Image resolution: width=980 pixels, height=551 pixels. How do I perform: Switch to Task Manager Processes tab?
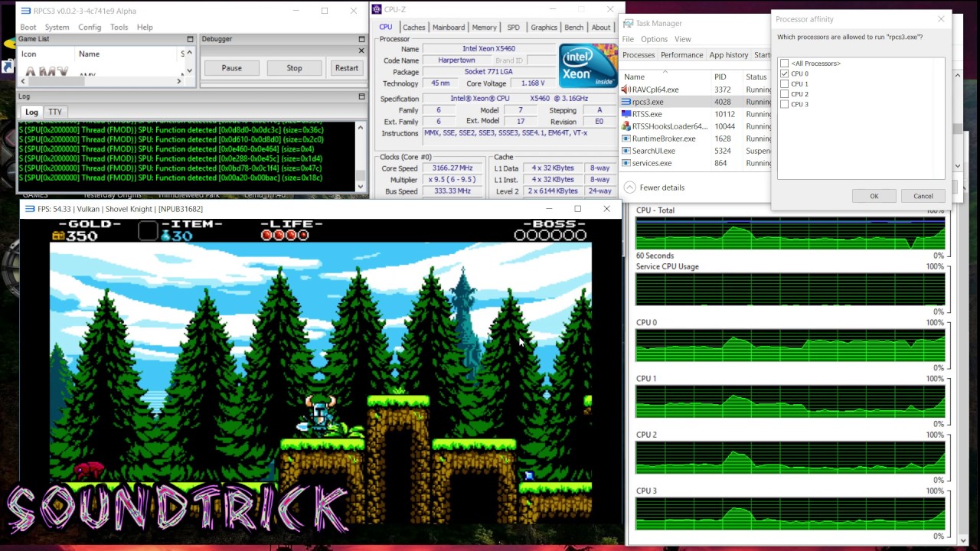pyautogui.click(x=639, y=55)
